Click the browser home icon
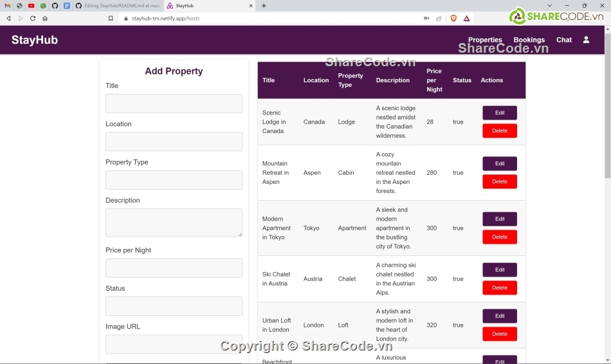The image size is (611, 364). pos(45,19)
